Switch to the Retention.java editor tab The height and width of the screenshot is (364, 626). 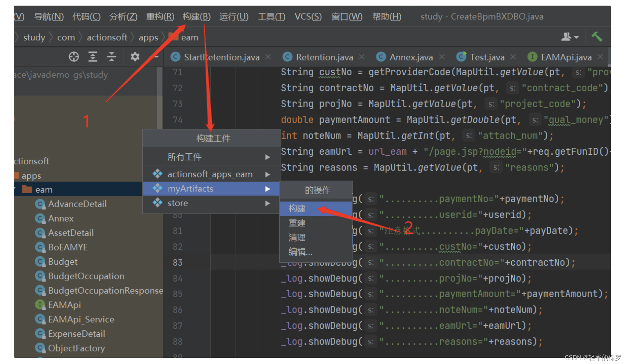[x=325, y=57]
